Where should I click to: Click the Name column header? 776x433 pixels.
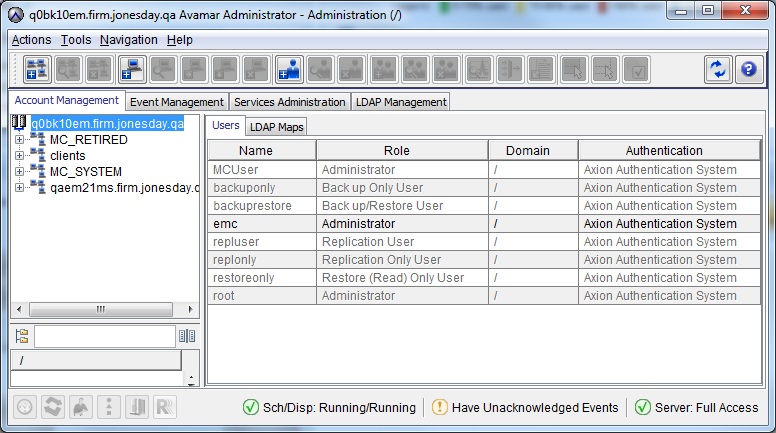262,150
